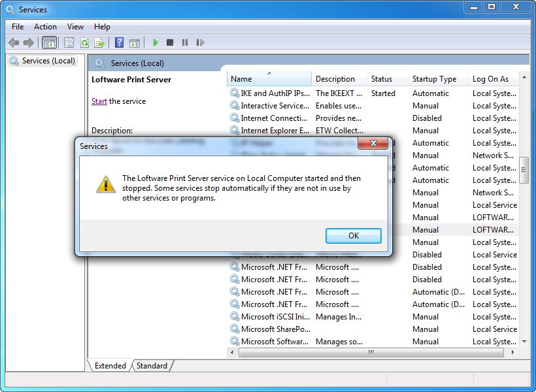This screenshot has height=392, width=536.
Task: Click the Forward arrow toolbar icon
Action: (x=29, y=42)
